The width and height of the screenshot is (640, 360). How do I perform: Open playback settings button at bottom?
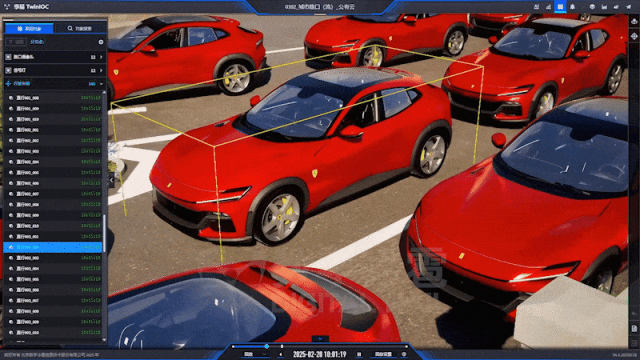[383, 354]
